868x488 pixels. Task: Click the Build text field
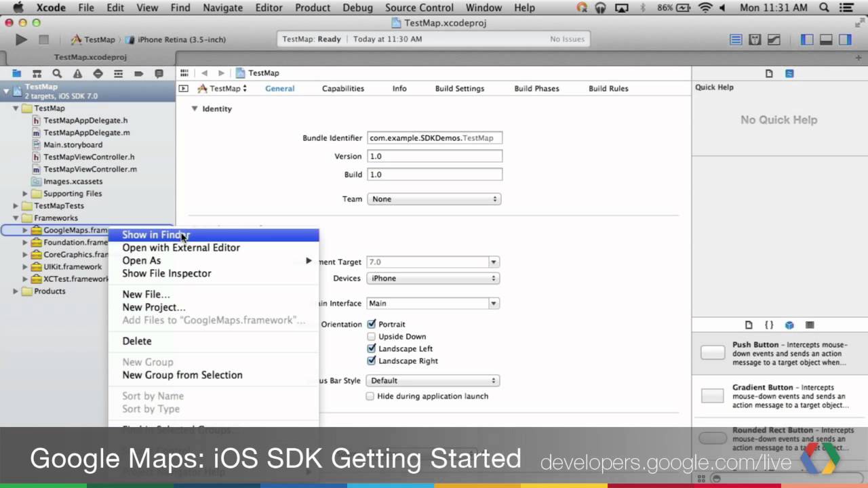(x=435, y=174)
